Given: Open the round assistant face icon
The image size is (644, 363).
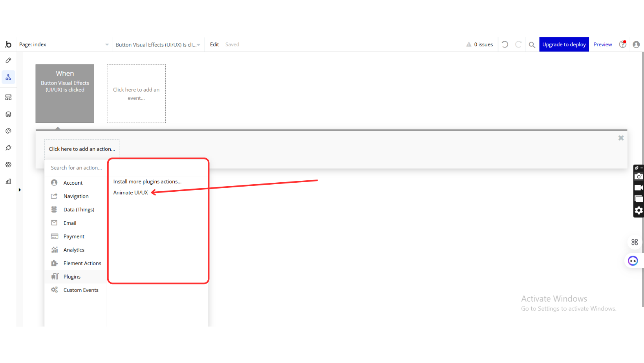Looking at the screenshot, I should tap(633, 261).
